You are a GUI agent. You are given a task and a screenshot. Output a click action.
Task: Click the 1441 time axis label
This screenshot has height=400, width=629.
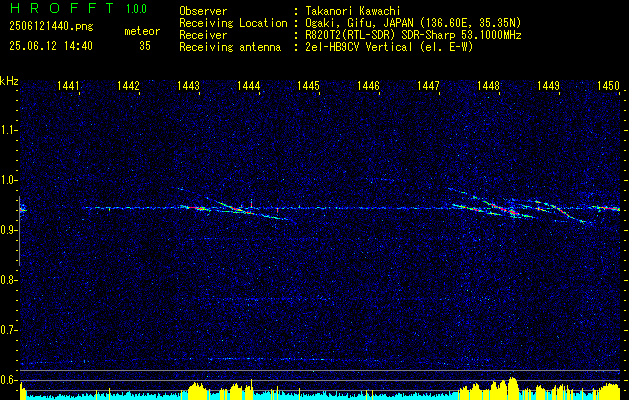(68, 85)
